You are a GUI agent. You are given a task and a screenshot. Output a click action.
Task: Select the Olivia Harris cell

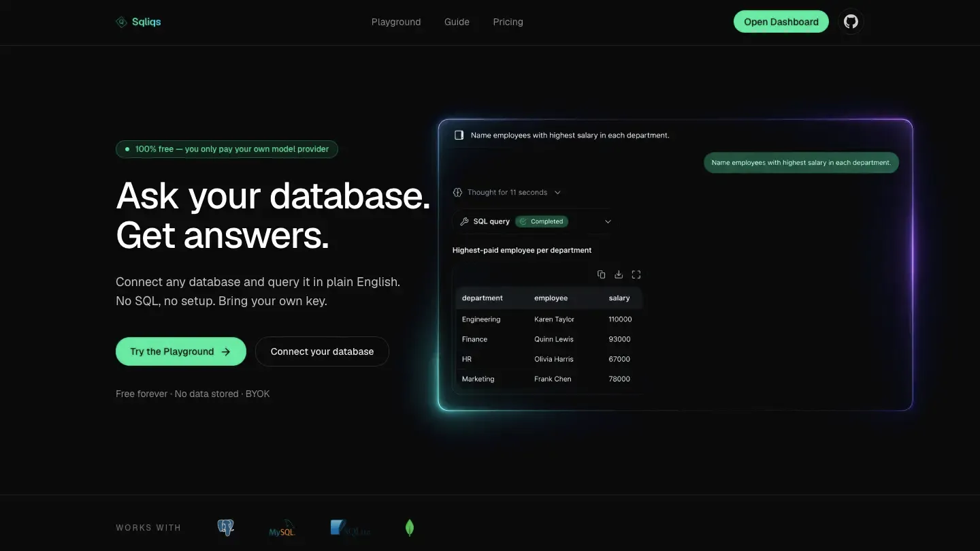[x=554, y=359]
